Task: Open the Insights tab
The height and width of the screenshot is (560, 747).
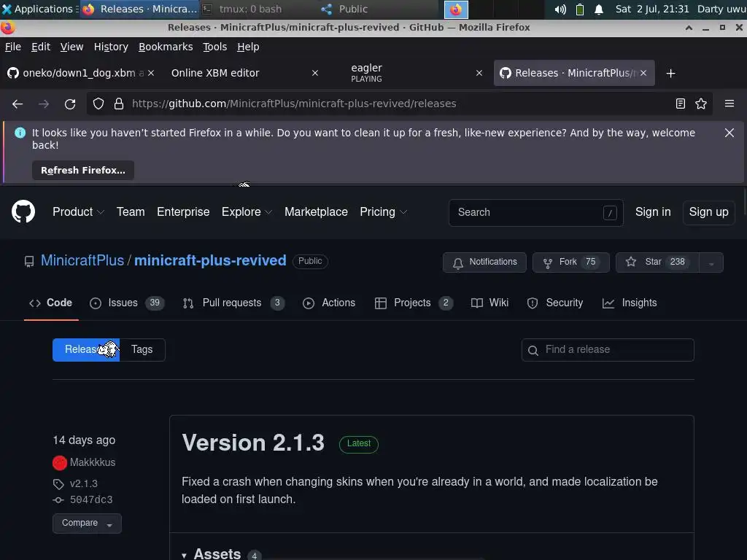Action: 630,303
